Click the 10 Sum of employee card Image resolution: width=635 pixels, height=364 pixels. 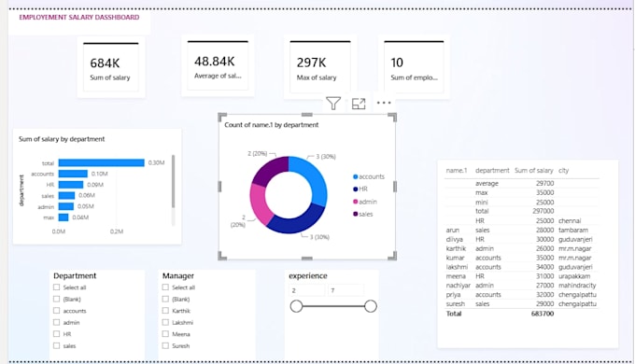[x=414, y=67]
